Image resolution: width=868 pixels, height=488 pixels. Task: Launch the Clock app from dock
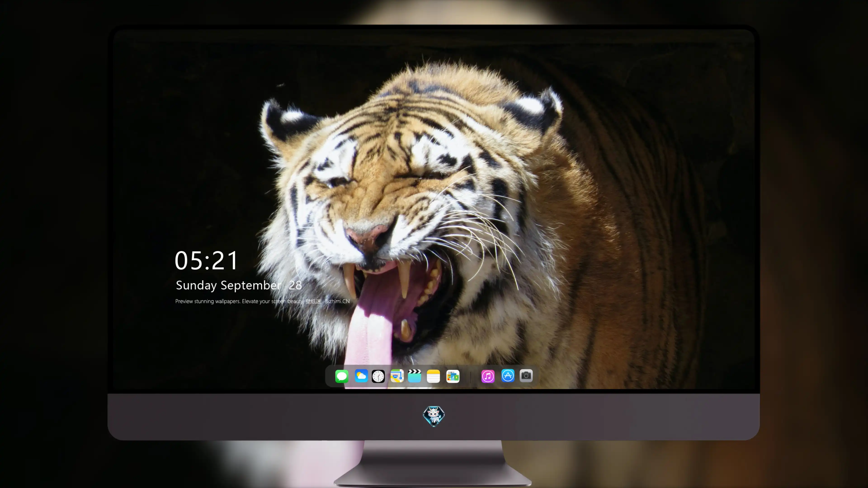[378, 376]
